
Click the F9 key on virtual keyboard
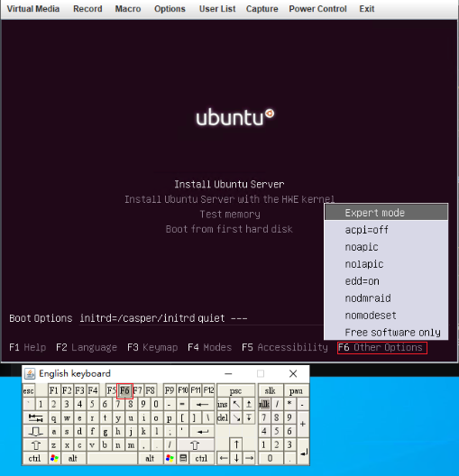click(170, 390)
